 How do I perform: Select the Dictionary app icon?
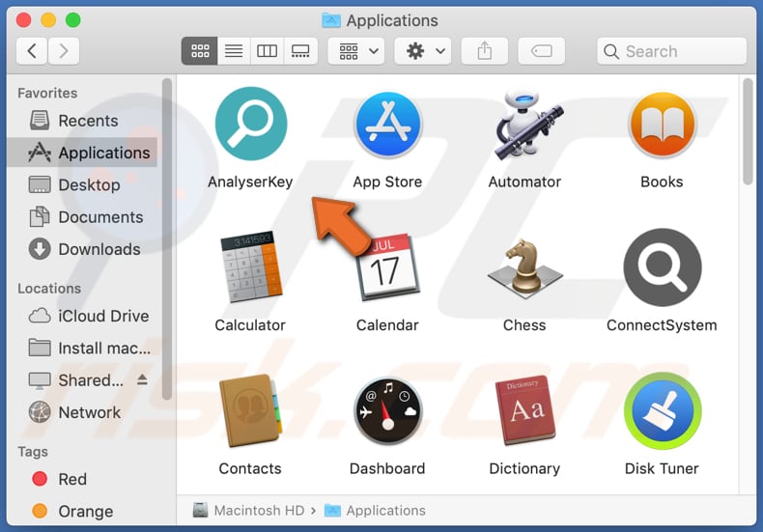[525, 410]
